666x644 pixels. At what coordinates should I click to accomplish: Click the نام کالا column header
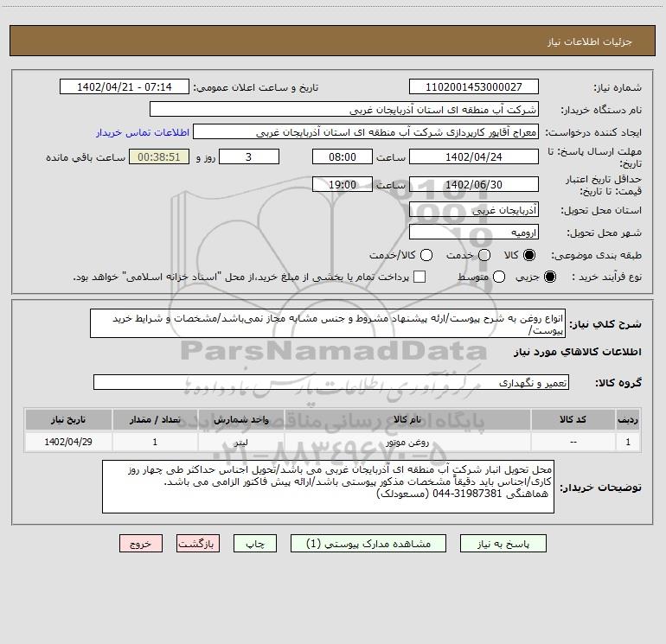(x=407, y=419)
